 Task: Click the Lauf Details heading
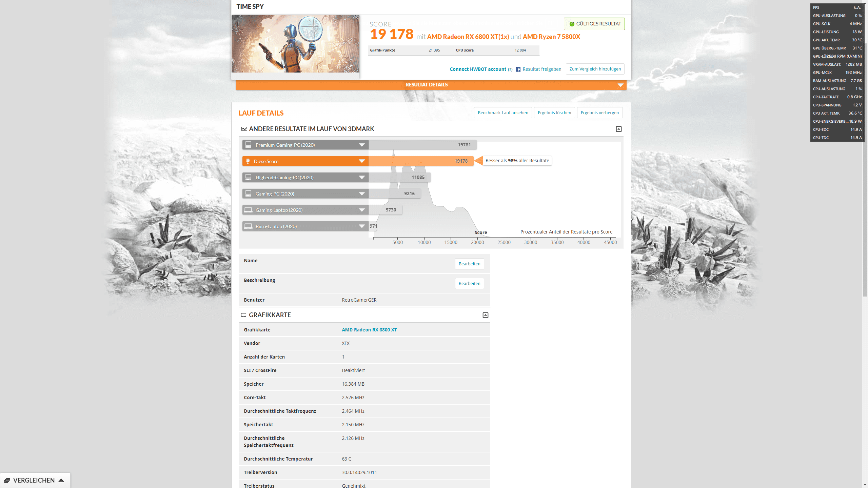[x=261, y=113]
